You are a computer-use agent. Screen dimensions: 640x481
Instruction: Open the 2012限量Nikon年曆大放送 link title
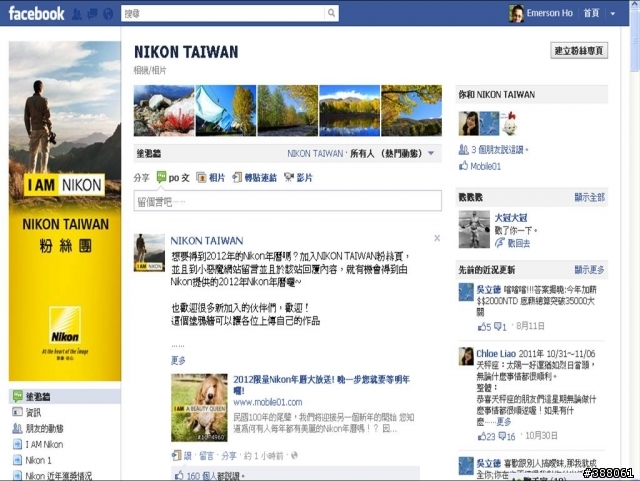321,385
